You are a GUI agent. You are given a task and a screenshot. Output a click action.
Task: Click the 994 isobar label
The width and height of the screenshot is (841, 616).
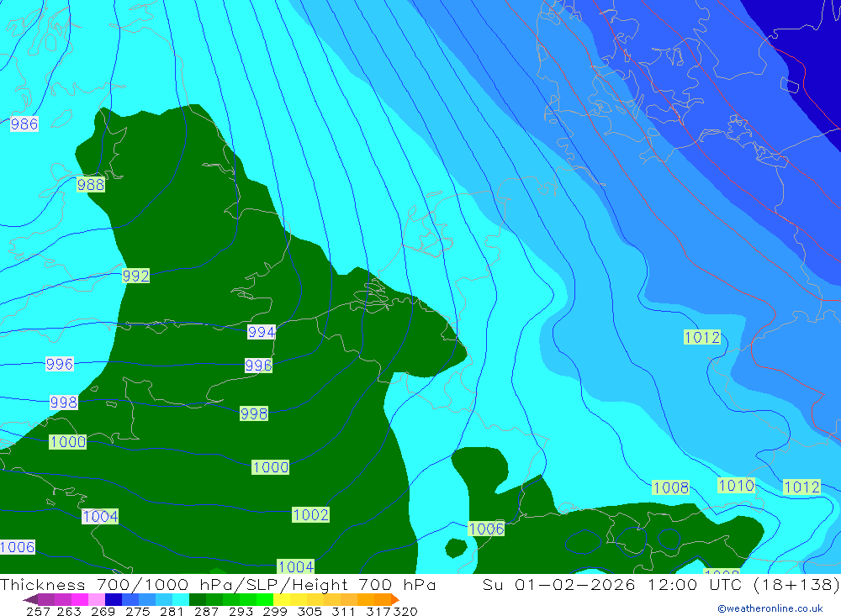[262, 333]
